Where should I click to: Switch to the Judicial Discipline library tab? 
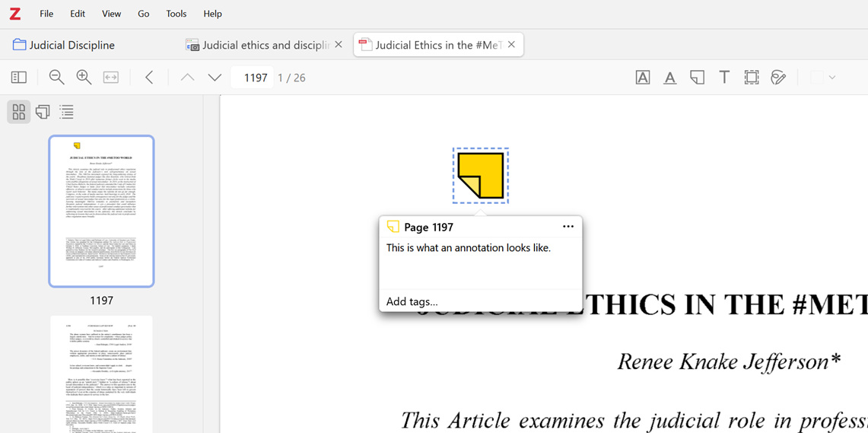point(64,45)
